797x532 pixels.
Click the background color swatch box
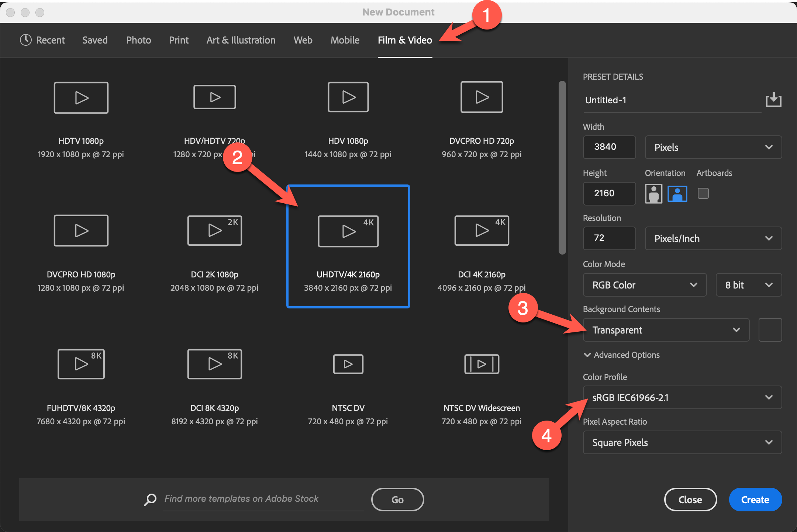[770, 330]
